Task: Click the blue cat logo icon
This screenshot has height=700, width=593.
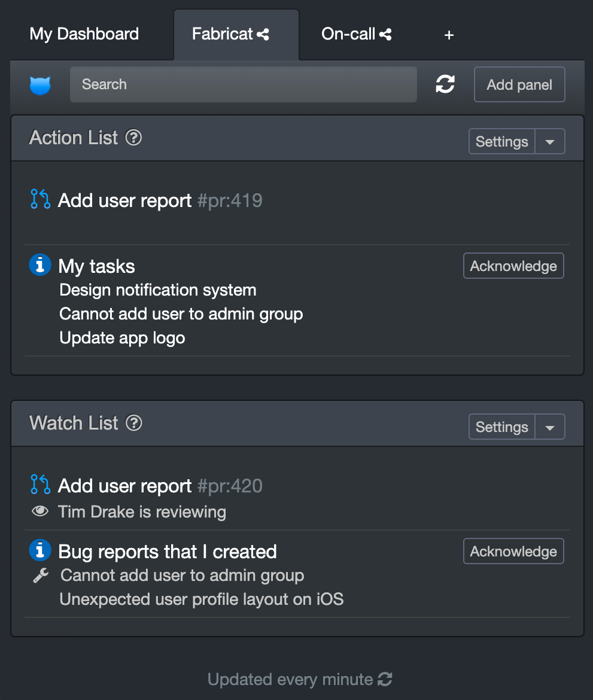Action: point(40,85)
